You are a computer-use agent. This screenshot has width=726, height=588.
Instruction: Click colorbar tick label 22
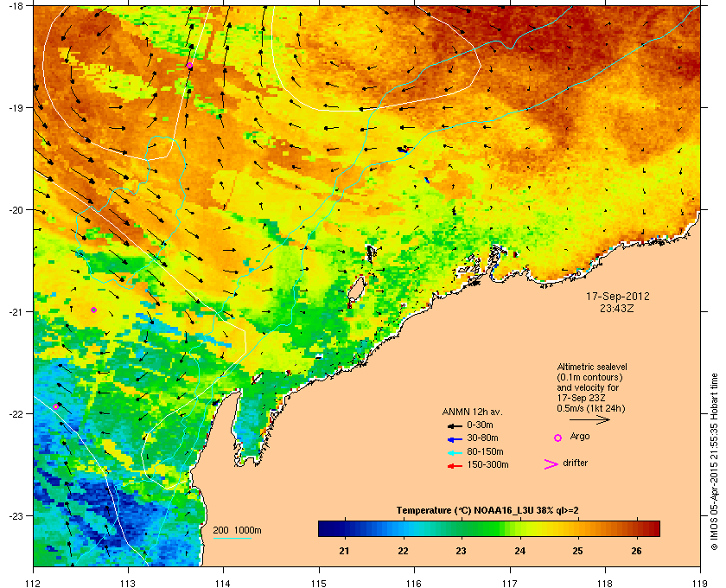pos(403,551)
